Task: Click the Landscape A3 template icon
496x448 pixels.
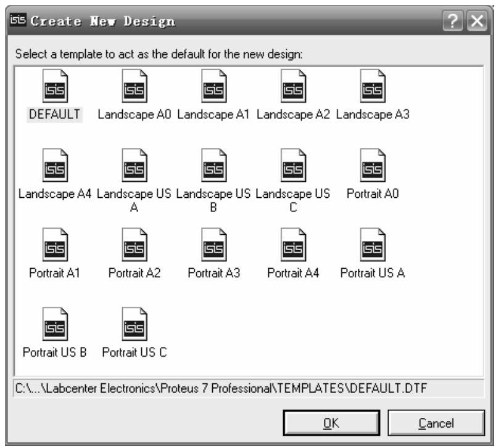Action: click(373, 86)
